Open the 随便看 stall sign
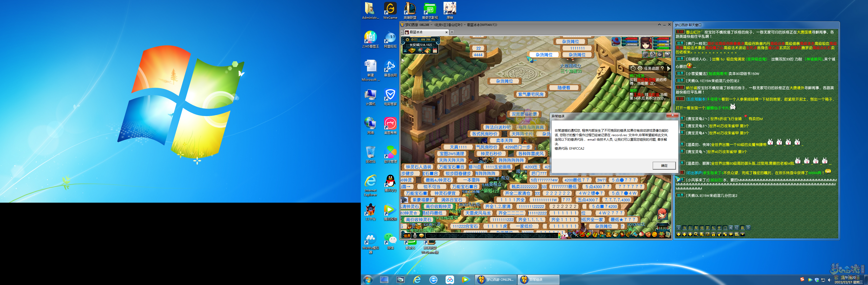Viewport: 868px width, 285px height. click(x=564, y=88)
